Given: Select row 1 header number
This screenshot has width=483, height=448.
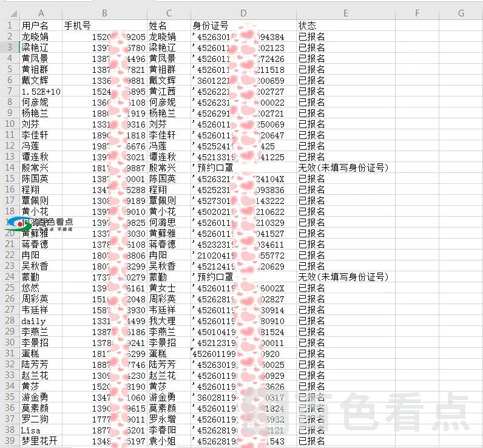Looking at the screenshot, I should [x=10, y=25].
